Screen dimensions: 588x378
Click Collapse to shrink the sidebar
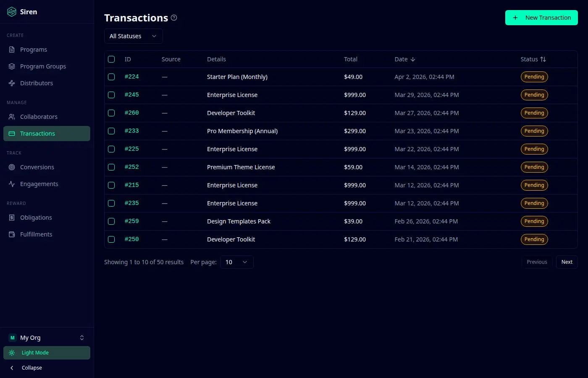pyautogui.click(x=47, y=368)
